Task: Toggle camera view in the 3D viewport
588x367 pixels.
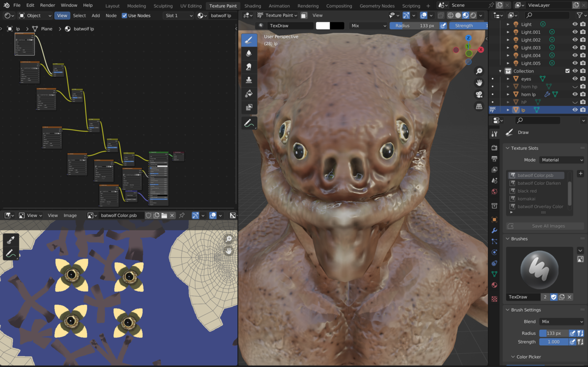Action: point(479,94)
